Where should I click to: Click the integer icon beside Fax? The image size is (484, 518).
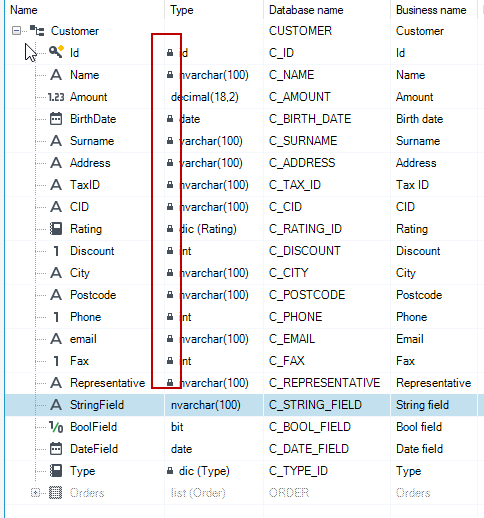[56, 361]
